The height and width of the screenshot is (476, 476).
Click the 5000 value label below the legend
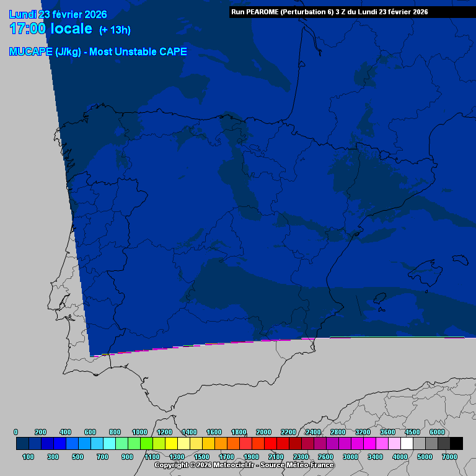pos(425,457)
